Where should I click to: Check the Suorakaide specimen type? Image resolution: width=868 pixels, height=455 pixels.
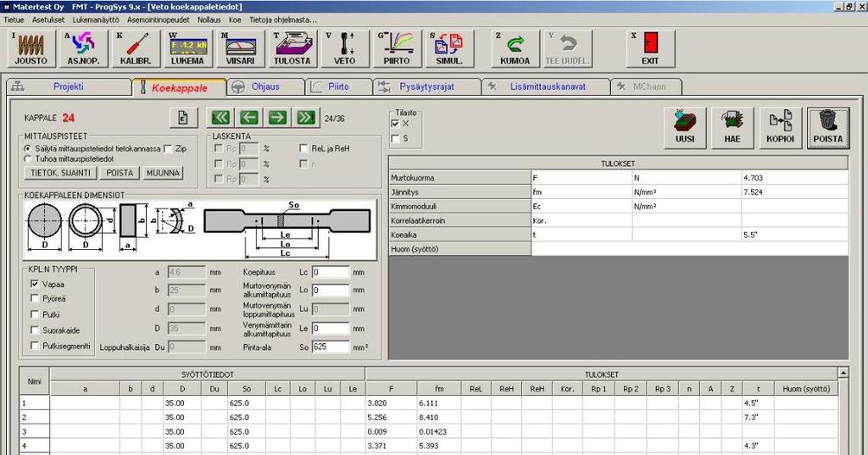34,330
